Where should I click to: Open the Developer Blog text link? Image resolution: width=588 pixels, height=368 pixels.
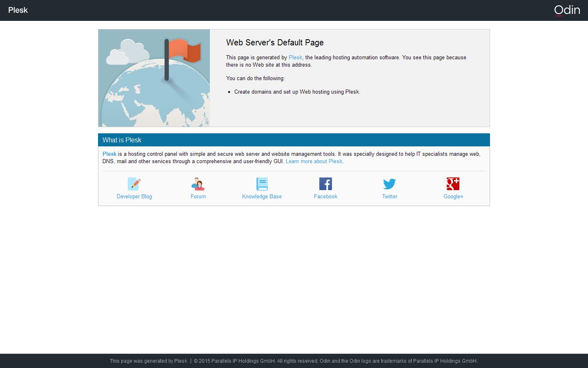134,197
